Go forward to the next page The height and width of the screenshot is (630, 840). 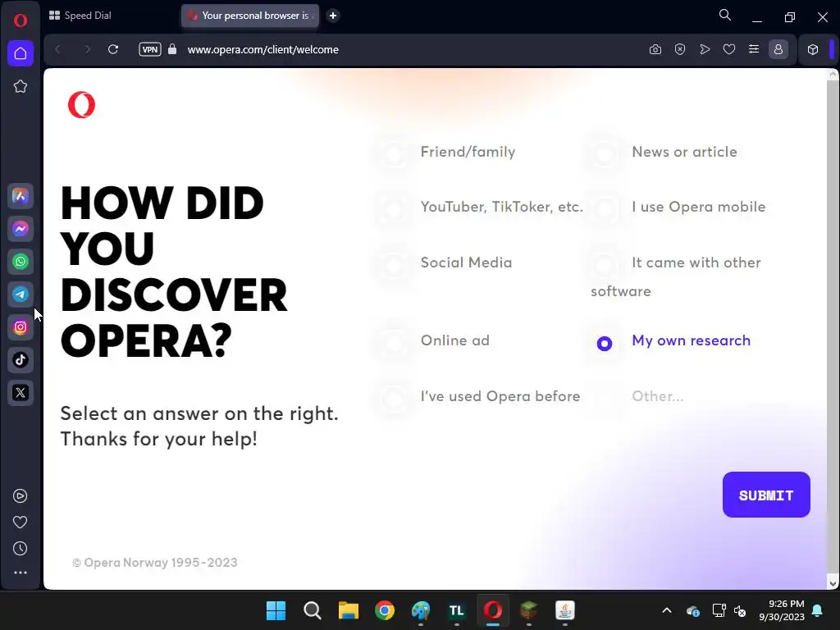pos(87,49)
